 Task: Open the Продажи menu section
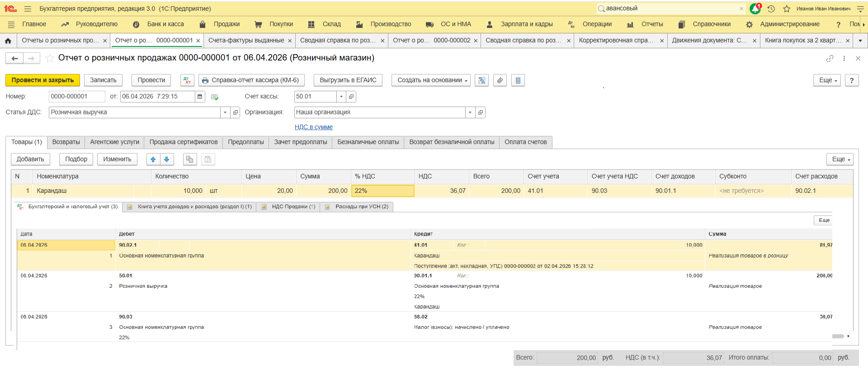pyautogui.click(x=226, y=24)
